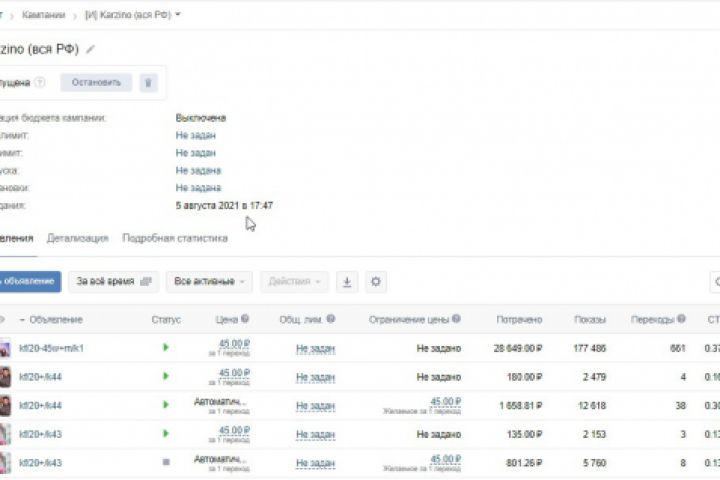720x480 pixels.
Task: Set the Не задан total limit in the 135.00 ₽ row
Action: click(x=315, y=435)
